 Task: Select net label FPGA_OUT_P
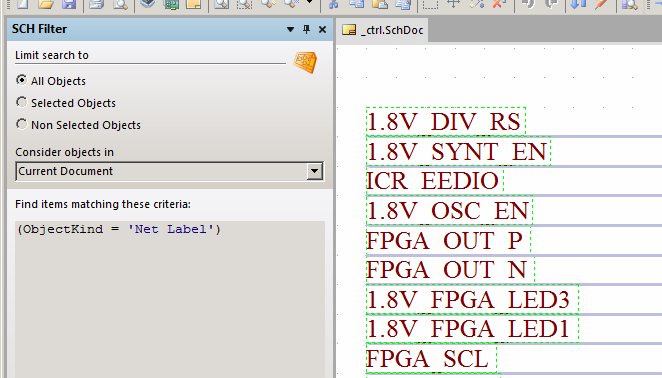point(448,240)
